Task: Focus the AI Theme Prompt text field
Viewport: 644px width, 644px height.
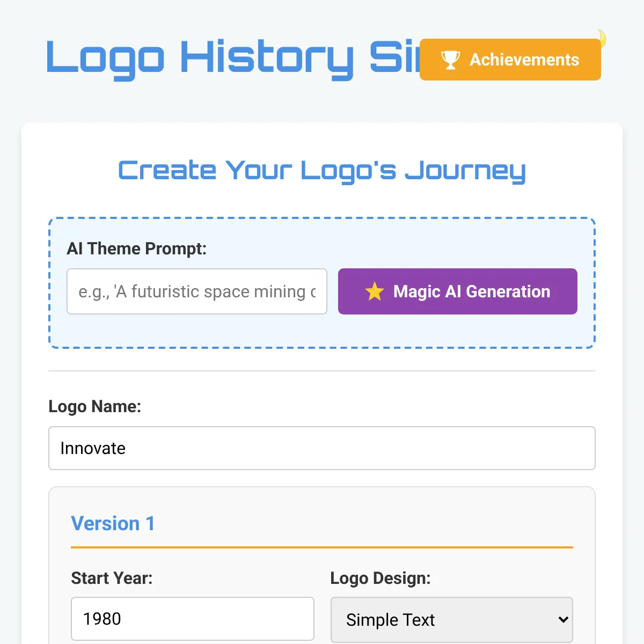Action: (197, 291)
